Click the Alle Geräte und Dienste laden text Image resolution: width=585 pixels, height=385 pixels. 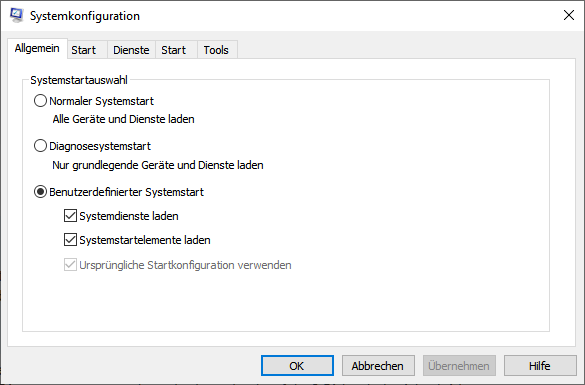click(123, 119)
